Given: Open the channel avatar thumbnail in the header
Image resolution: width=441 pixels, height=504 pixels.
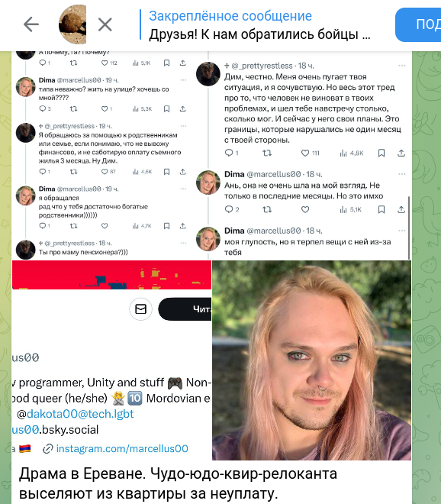Looking at the screenshot, I should click(72, 24).
